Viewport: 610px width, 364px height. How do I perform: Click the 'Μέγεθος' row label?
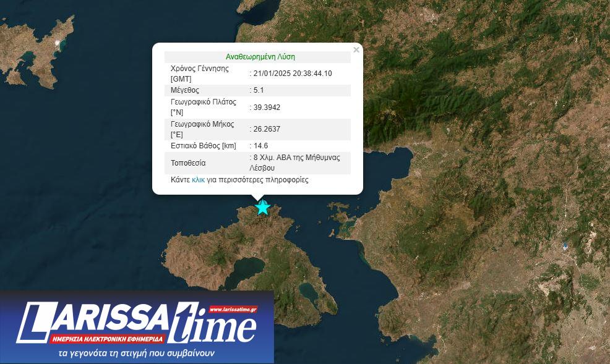click(x=185, y=90)
